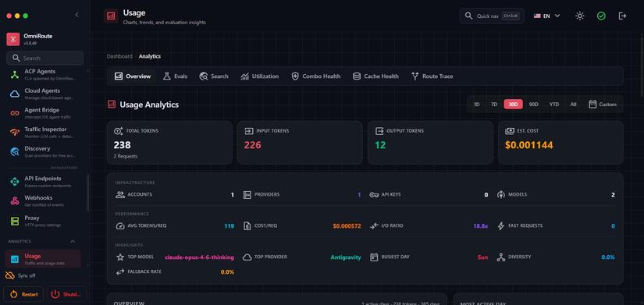Switch to the Evals tab
Screen dimensions: 644x305
175,76
